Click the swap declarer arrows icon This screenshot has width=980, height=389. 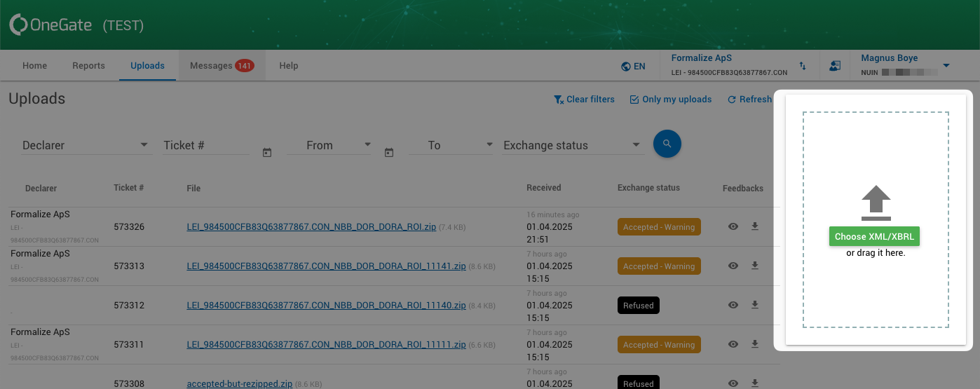point(803,66)
